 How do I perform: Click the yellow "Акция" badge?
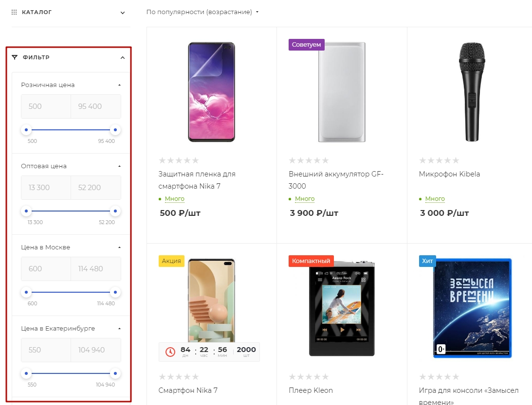point(171,261)
